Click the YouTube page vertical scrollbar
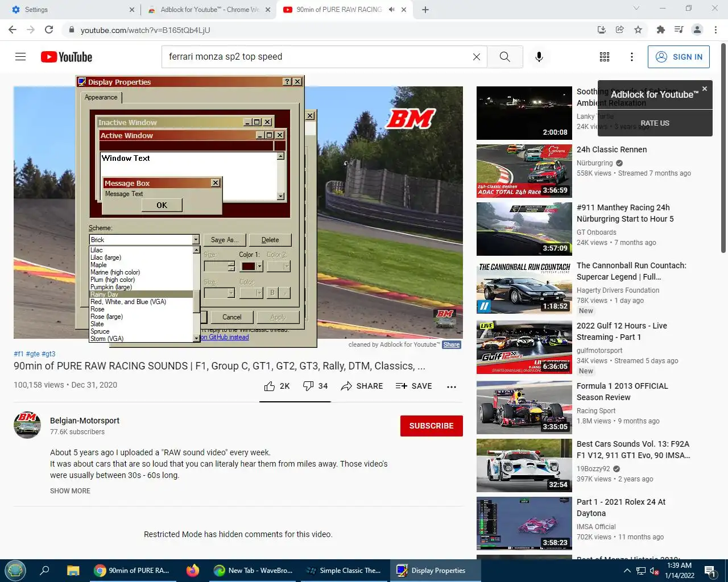The width and height of the screenshot is (728, 582). click(x=723, y=148)
